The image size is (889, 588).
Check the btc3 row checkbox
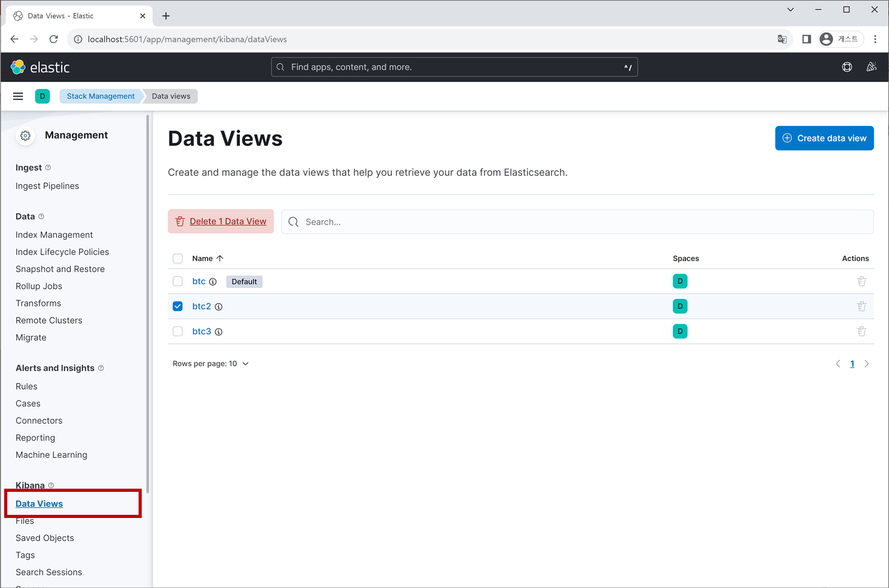(x=178, y=331)
